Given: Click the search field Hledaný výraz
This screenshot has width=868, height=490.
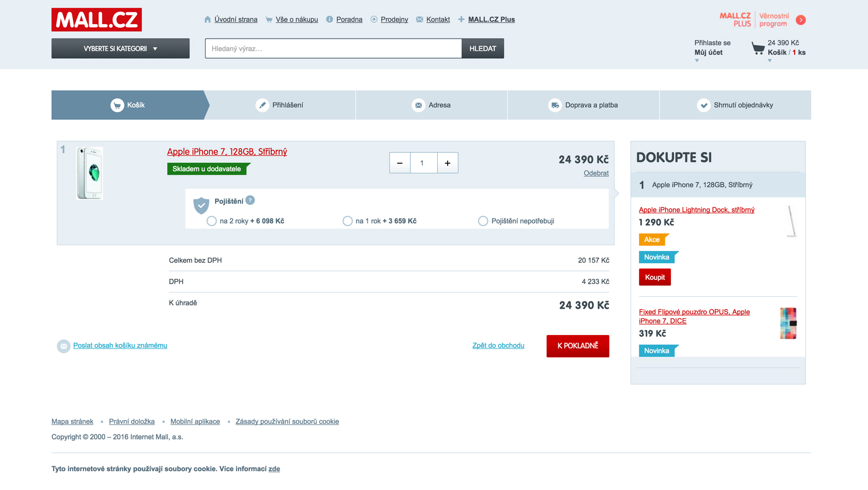Looking at the screenshot, I should [333, 48].
